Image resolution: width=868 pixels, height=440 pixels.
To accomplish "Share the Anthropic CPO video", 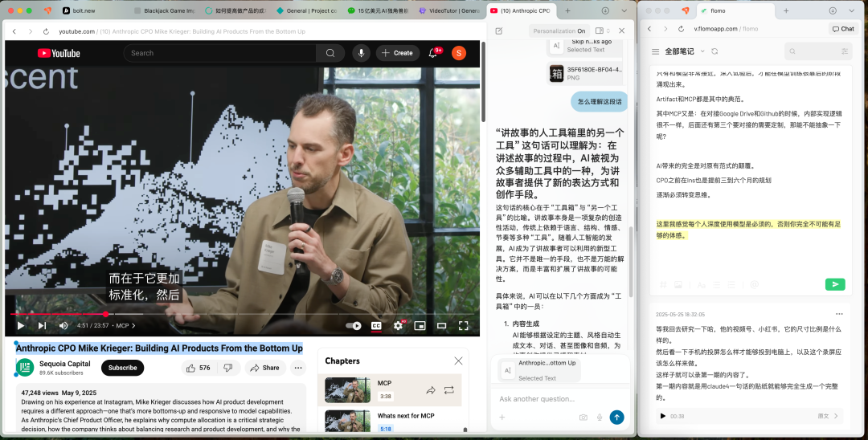I will (264, 368).
